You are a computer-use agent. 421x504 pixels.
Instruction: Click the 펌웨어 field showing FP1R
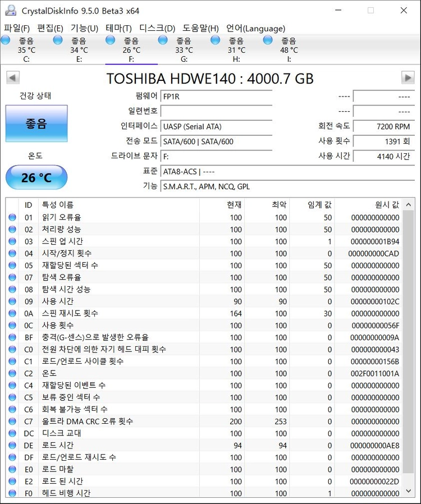[x=216, y=96]
